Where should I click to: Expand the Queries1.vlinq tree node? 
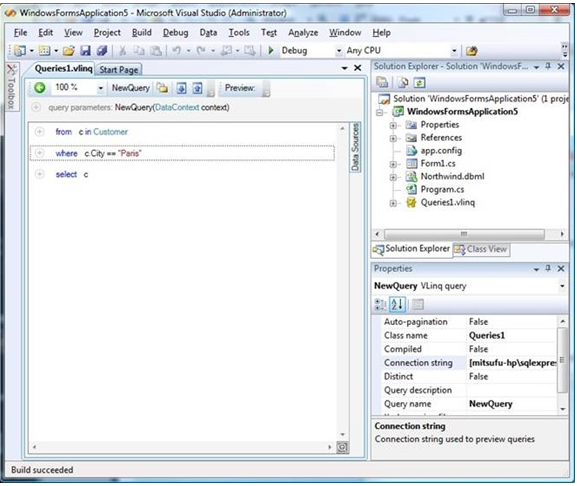coord(393,203)
